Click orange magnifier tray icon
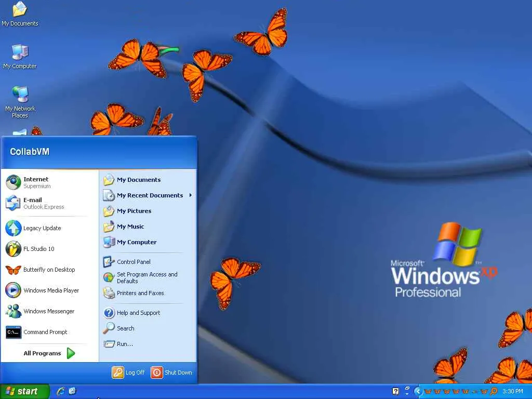 [x=494, y=392]
